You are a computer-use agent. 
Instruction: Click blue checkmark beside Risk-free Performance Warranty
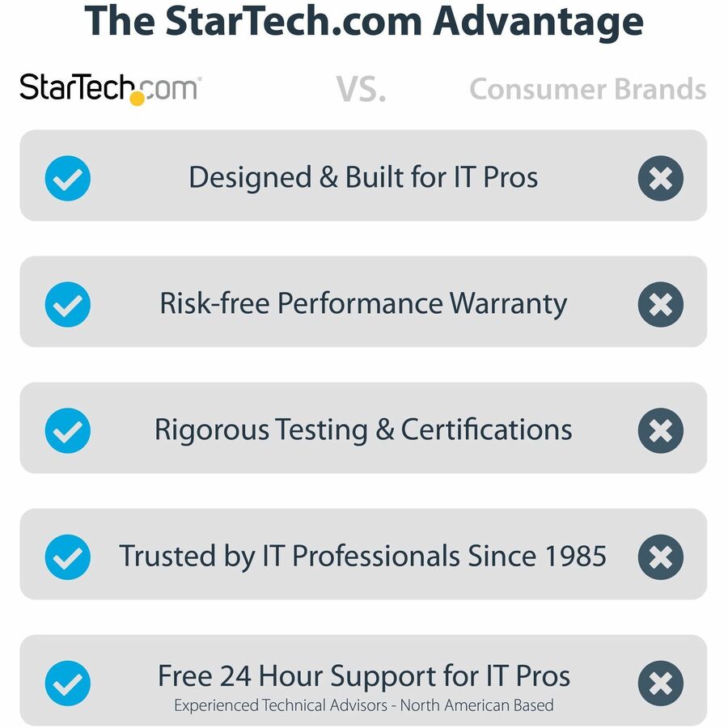tap(68, 304)
